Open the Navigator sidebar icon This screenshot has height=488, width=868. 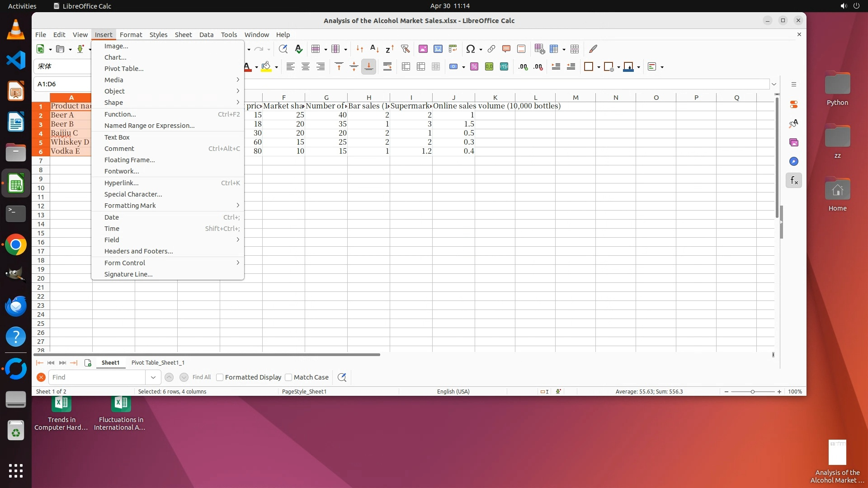tap(794, 161)
